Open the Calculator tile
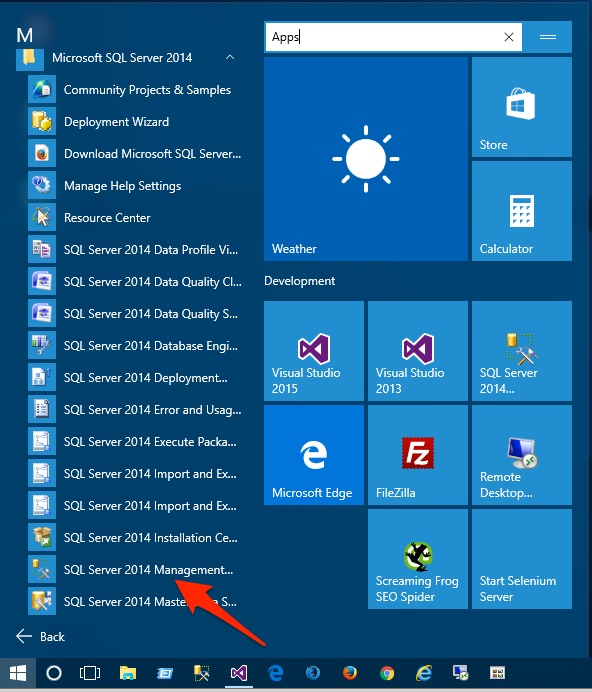 pos(522,211)
